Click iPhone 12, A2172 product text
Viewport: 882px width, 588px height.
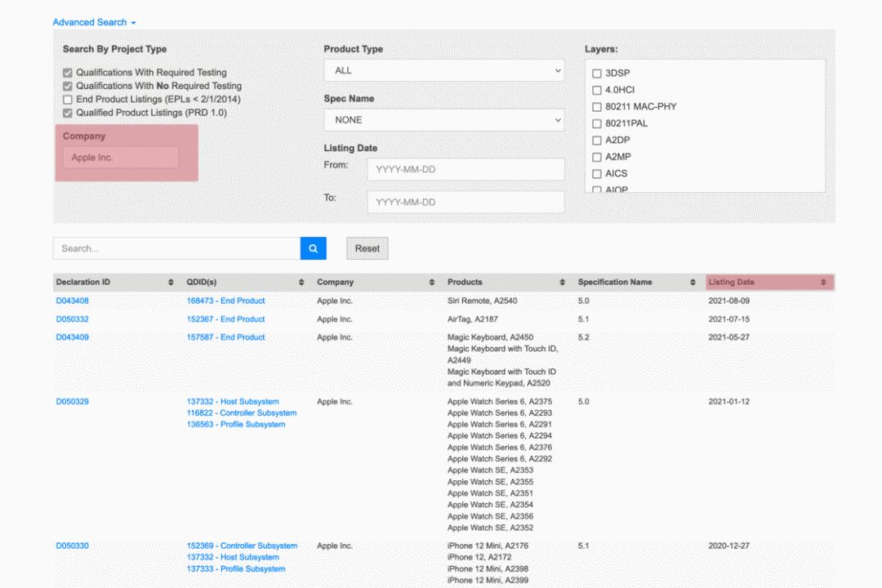(479, 557)
